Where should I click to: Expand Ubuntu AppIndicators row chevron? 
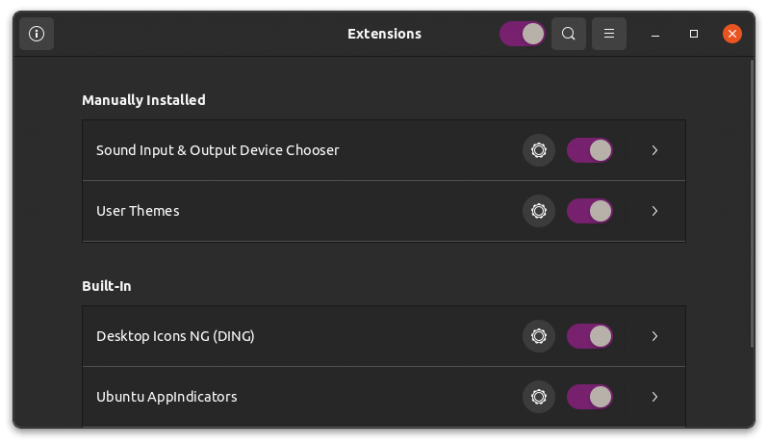click(x=655, y=397)
